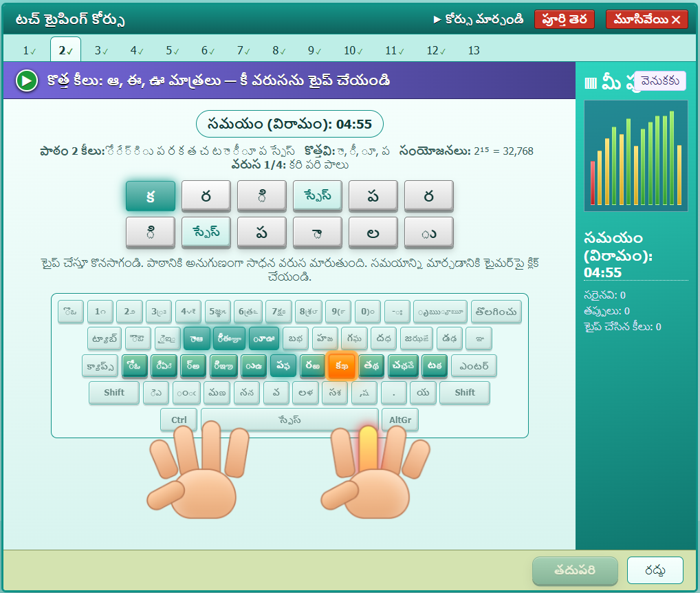Click the Ctrl key on virtual keyboard
This screenshot has height=593, width=700.
[x=179, y=420]
